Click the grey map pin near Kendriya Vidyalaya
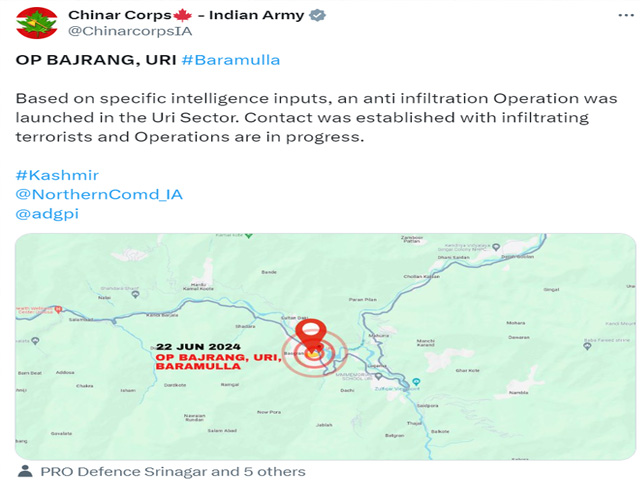 [x=496, y=247]
